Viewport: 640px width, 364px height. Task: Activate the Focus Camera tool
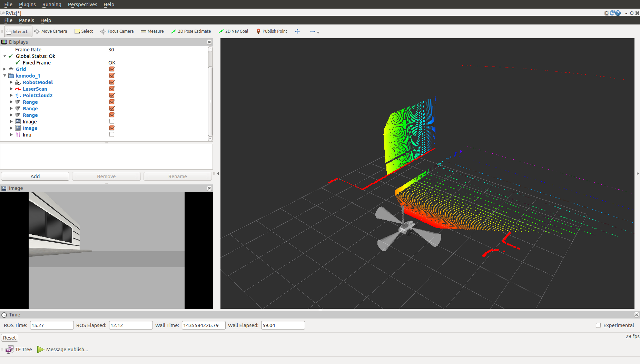click(117, 31)
